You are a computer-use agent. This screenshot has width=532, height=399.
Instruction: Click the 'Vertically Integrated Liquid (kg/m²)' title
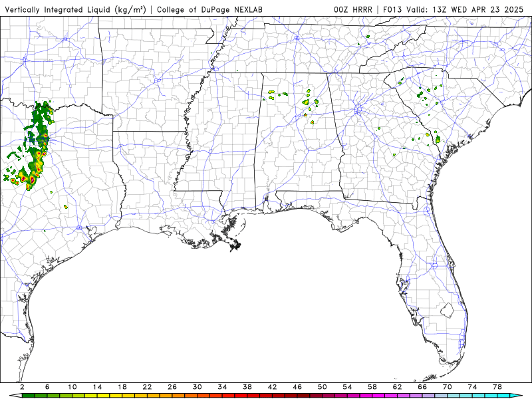76,9
